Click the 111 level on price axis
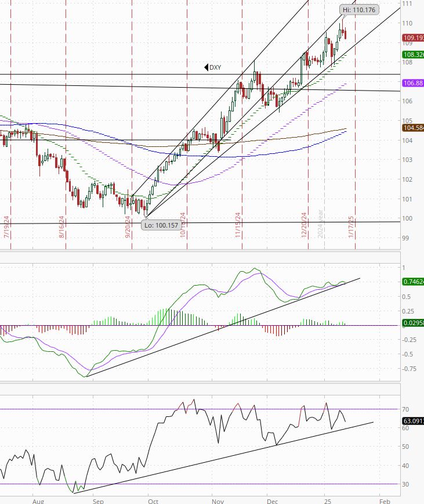The height and width of the screenshot is (504, 424). click(407, 3)
